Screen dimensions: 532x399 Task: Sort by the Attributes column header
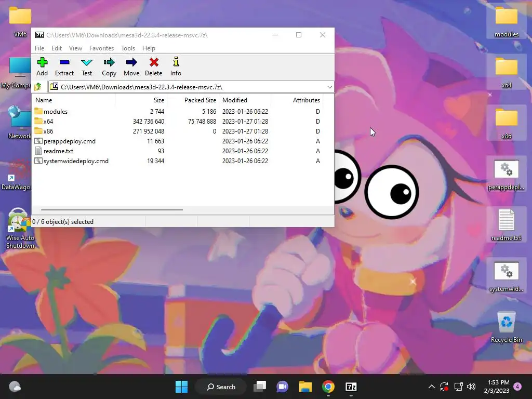(x=297, y=100)
